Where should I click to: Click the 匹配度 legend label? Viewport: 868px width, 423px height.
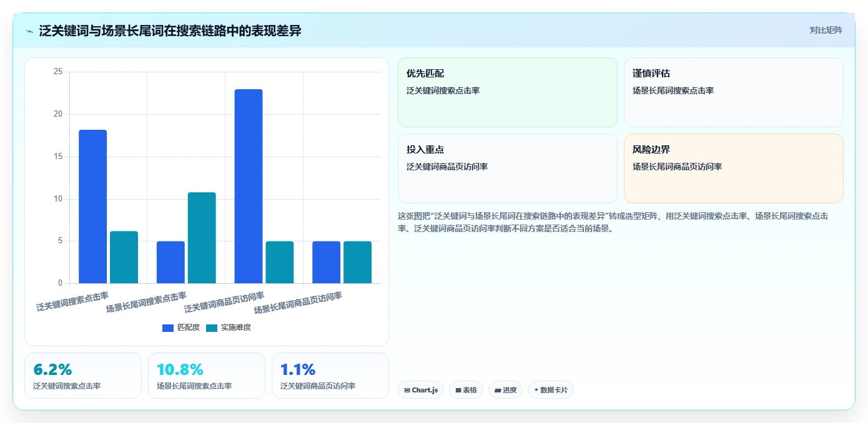tap(189, 328)
